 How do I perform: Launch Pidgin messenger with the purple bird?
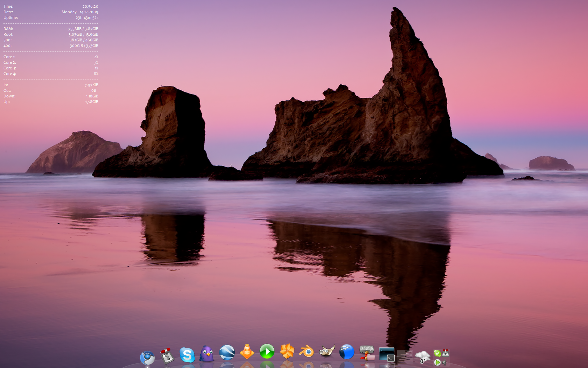pyautogui.click(x=207, y=354)
